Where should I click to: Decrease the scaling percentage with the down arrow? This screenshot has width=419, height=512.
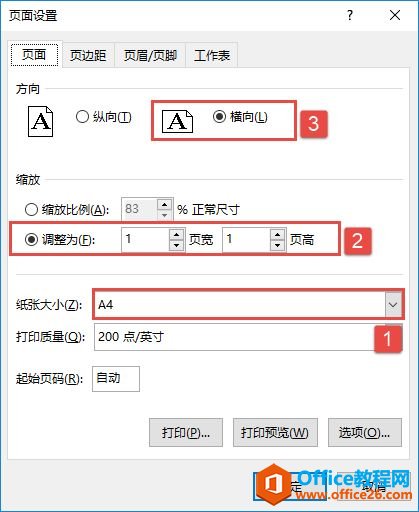[164, 215]
